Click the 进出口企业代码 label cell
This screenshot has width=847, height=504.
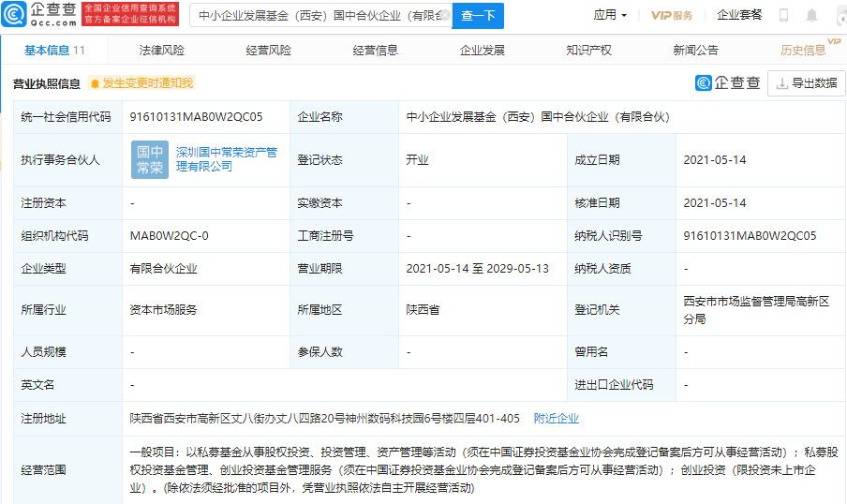pos(621,385)
